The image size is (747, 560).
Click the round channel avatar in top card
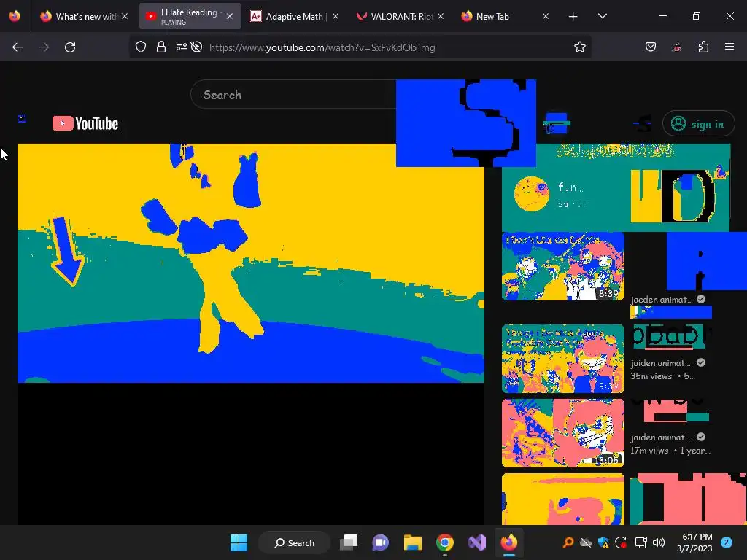[x=532, y=194]
